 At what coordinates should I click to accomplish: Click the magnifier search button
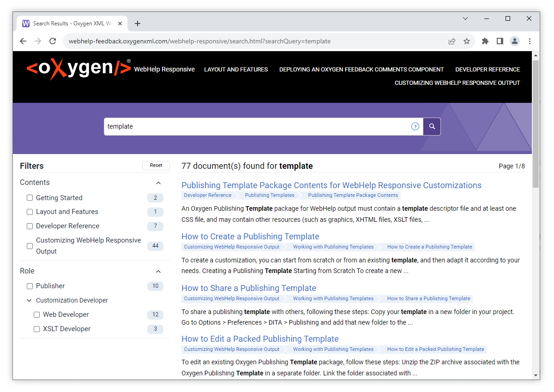point(432,126)
